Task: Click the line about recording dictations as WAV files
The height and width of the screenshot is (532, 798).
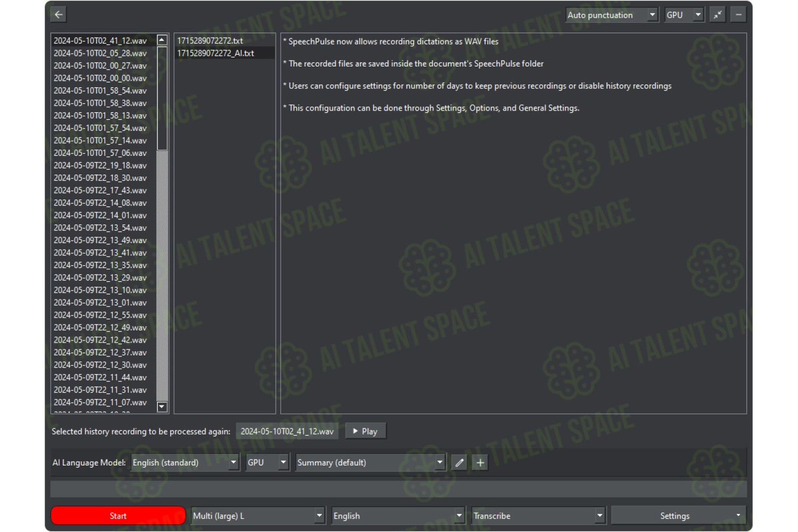Action: coord(391,41)
